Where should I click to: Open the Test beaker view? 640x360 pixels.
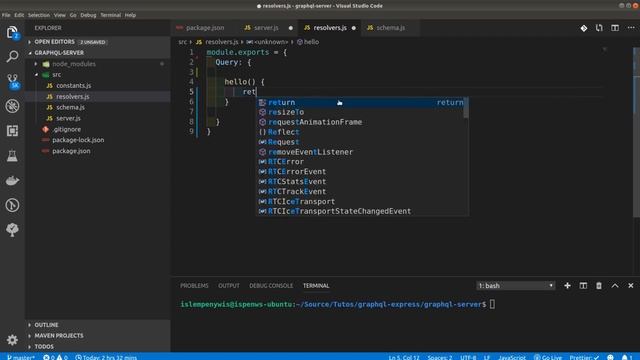pyautogui.click(x=12, y=156)
